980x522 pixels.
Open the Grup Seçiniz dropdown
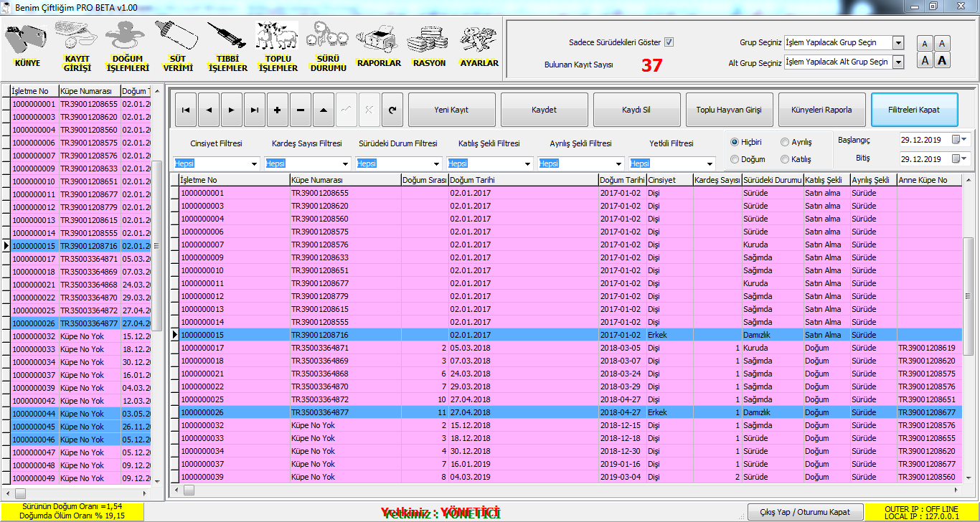[x=898, y=43]
